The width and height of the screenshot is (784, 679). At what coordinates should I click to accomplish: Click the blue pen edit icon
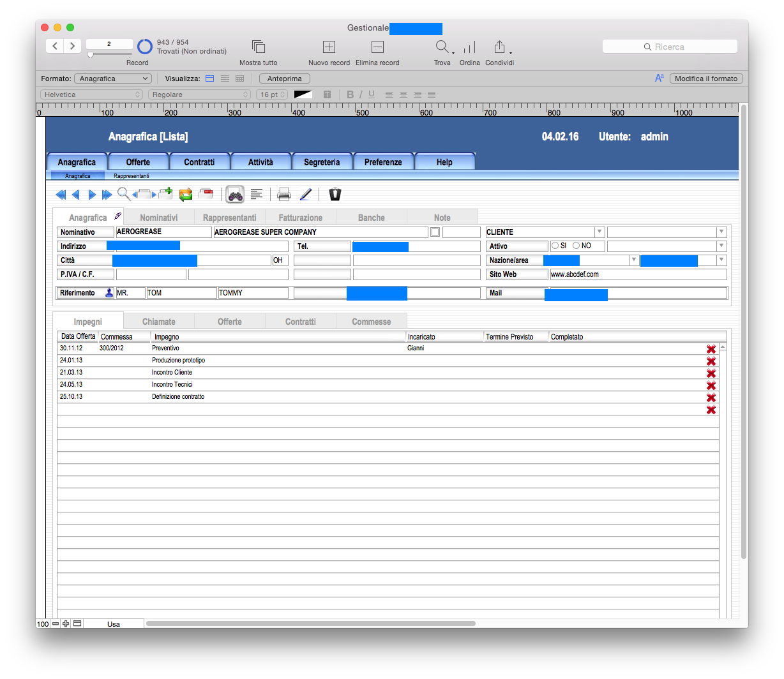[306, 194]
